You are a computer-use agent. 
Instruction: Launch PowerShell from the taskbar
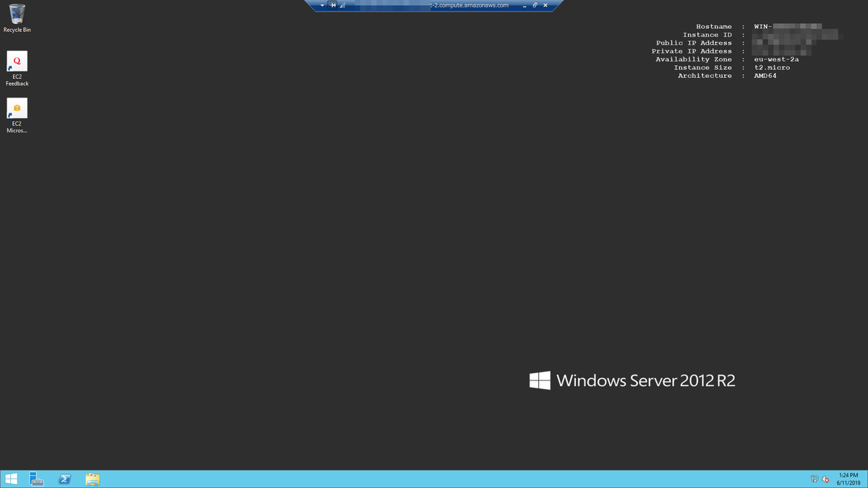pyautogui.click(x=64, y=479)
